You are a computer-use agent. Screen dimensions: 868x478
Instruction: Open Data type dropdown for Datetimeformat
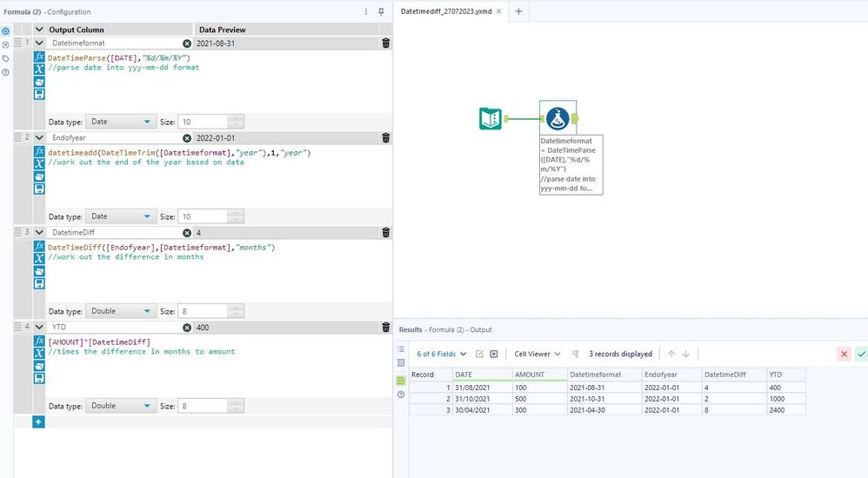pyautogui.click(x=120, y=122)
